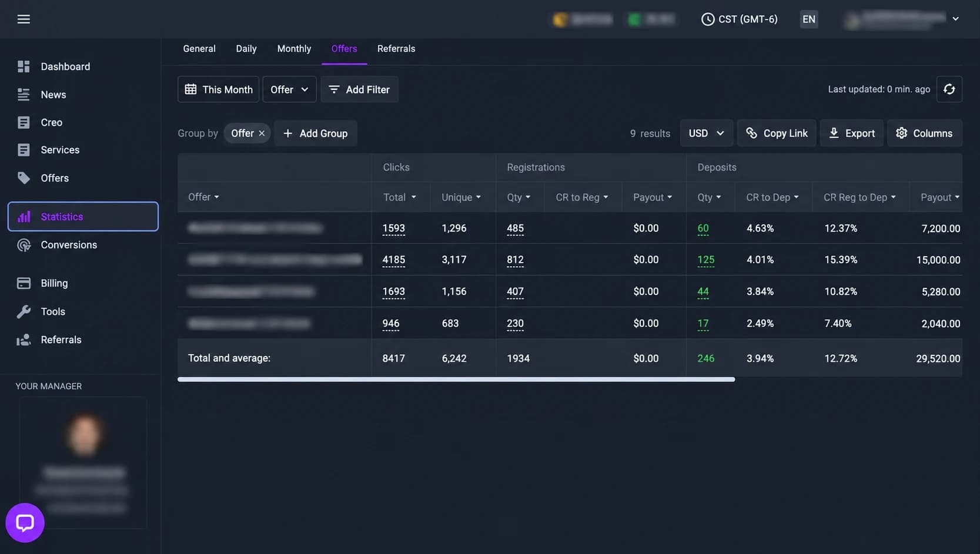Screen dimensions: 980x554
Task: Switch language with EN selector
Action: click(809, 19)
